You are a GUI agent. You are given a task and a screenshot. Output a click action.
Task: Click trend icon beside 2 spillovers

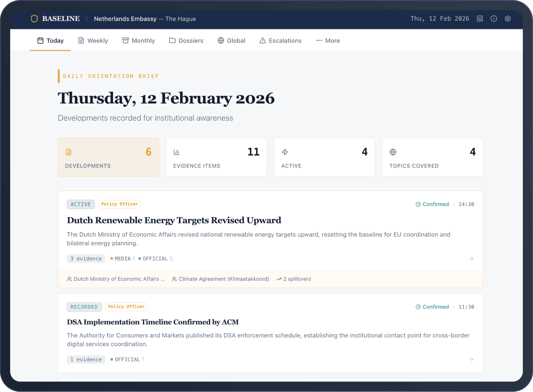click(x=279, y=279)
